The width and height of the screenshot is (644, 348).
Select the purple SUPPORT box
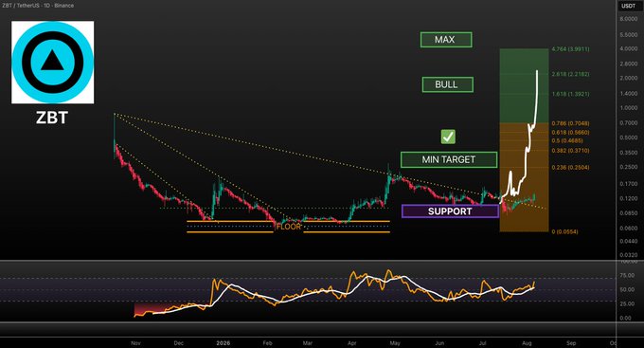pyautogui.click(x=450, y=211)
